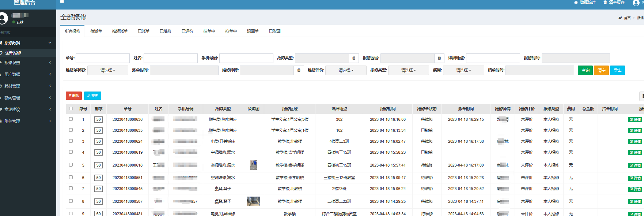Toggle the sidebar with the hamburger icon
Viewport: 644px width, 216px height.
62,2
